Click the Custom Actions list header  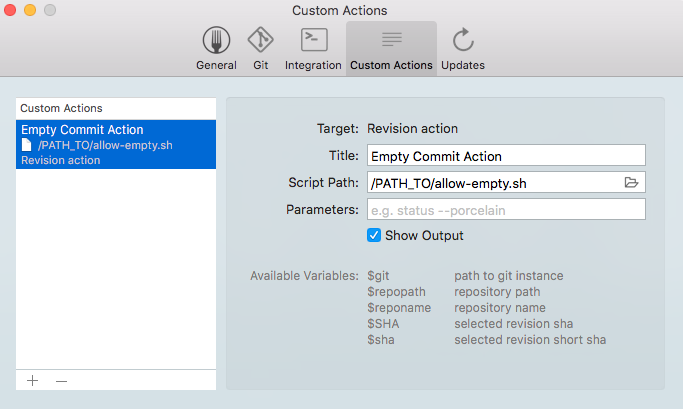tap(116, 108)
